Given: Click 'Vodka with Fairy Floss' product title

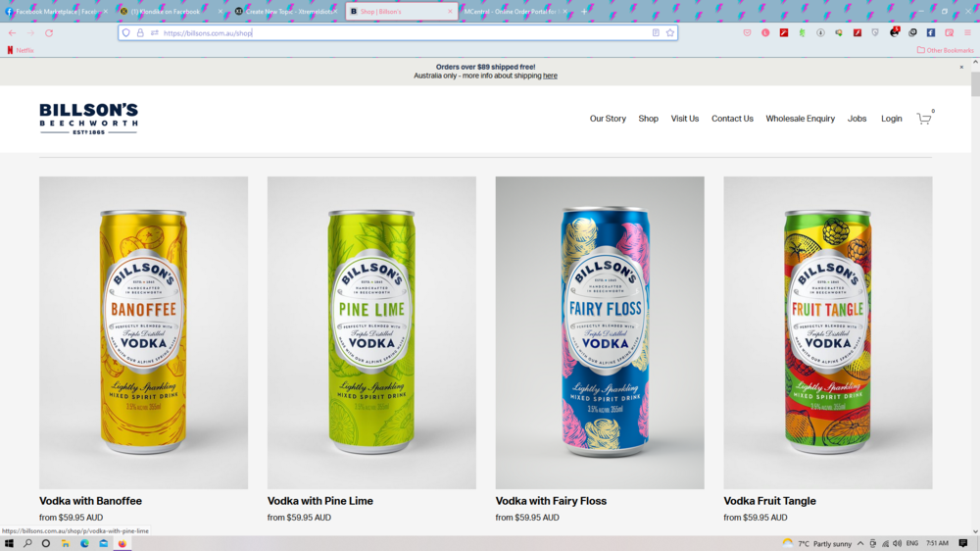Looking at the screenshot, I should pyautogui.click(x=551, y=501).
